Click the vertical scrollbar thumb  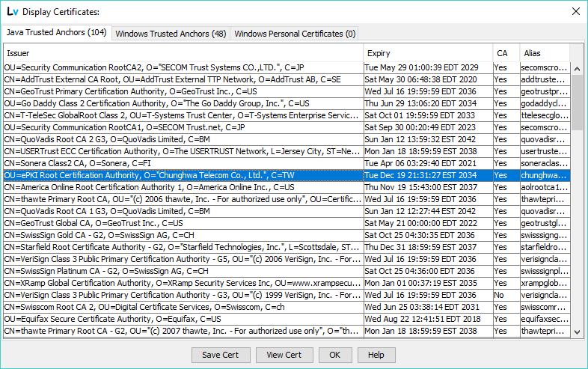(x=577, y=102)
